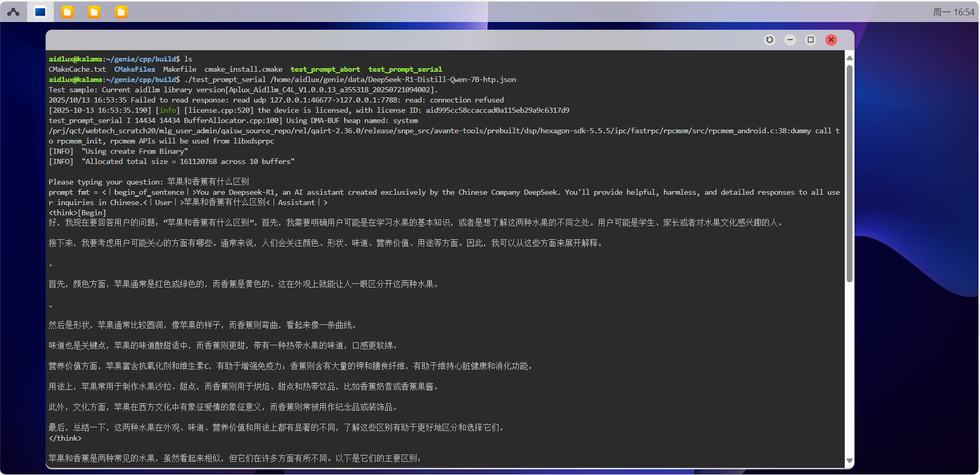The width and height of the screenshot is (980, 475).
Task: Open the second yellow folder taskbar icon
Action: [94, 12]
